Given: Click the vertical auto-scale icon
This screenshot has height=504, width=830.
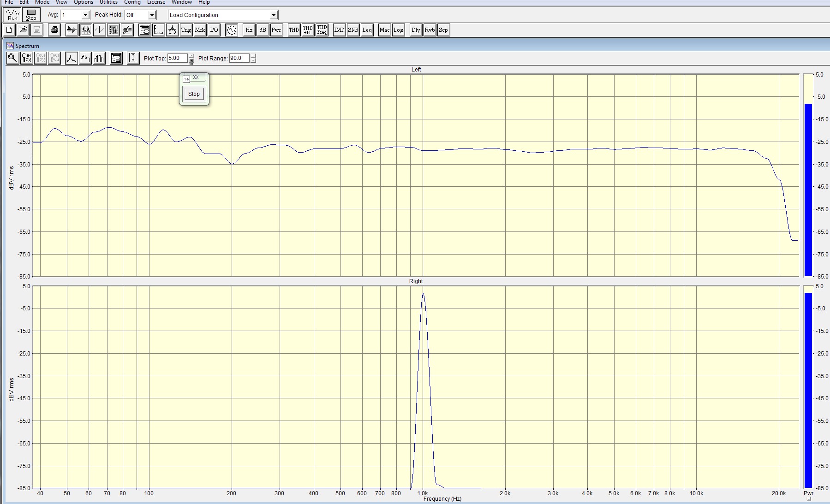Looking at the screenshot, I should click(x=133, y=58).
